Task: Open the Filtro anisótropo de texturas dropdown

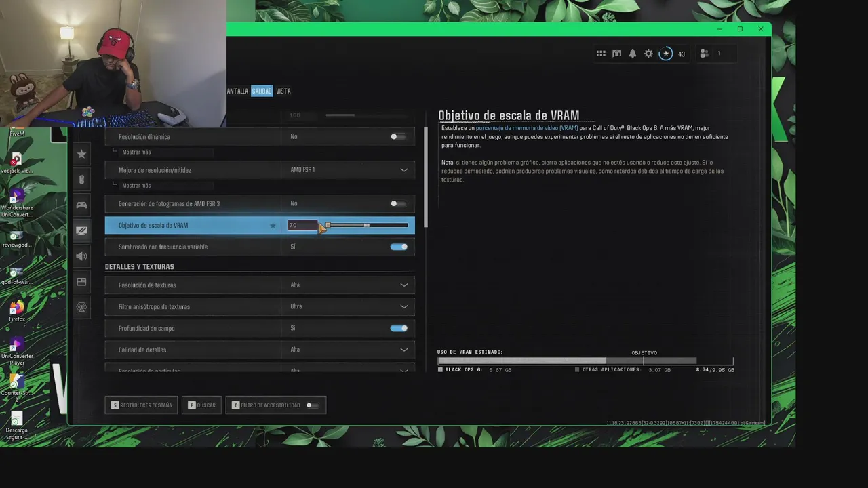Action: tap(348, 306)
